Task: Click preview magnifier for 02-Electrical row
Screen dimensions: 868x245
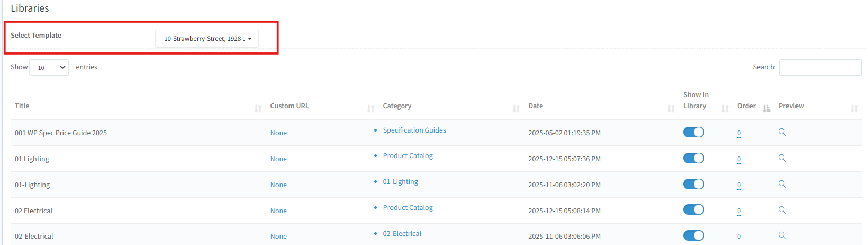Action: (x=782, y=235)
